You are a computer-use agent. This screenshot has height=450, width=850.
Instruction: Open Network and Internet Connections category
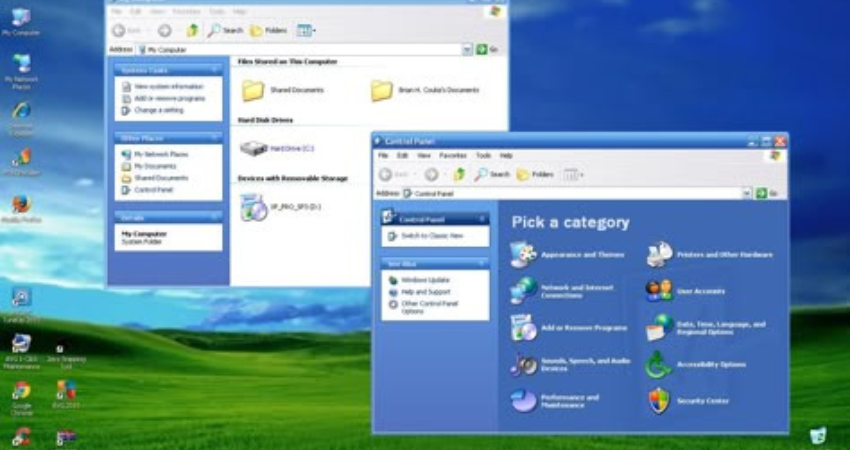click(x=562, y=292)
